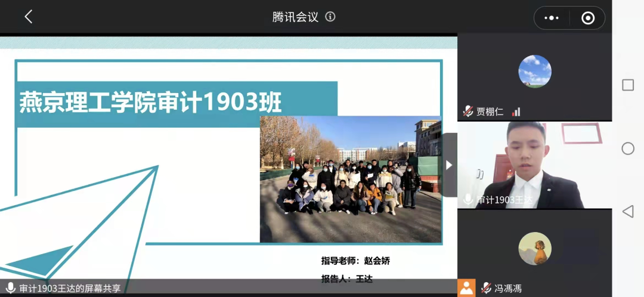The width and height of the screenshot is (644, 297).
Task: Open the three-dots more menu
Action: [552, 18]
